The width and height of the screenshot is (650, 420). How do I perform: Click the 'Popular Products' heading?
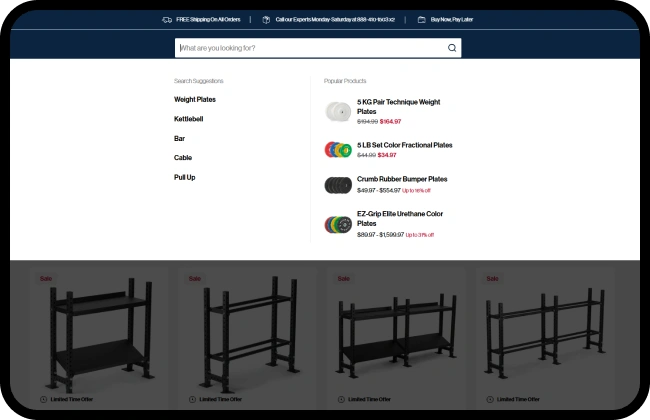click(x=345, y=81)
